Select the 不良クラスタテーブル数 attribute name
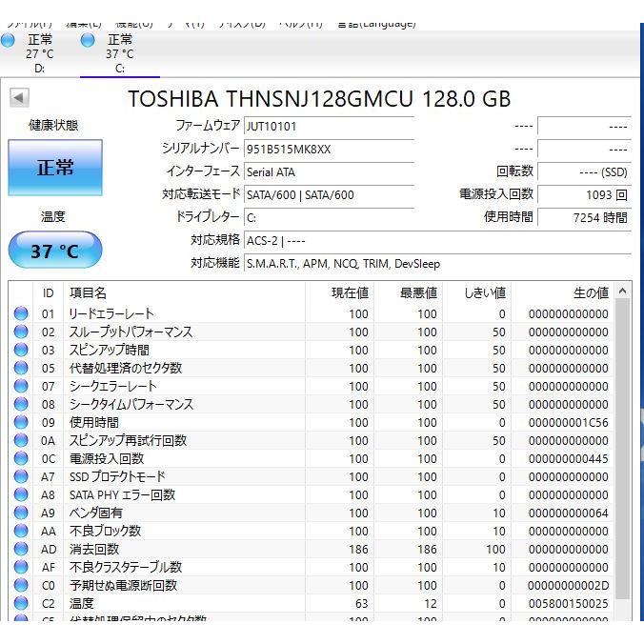644x644 pixels. coord(126,567)
